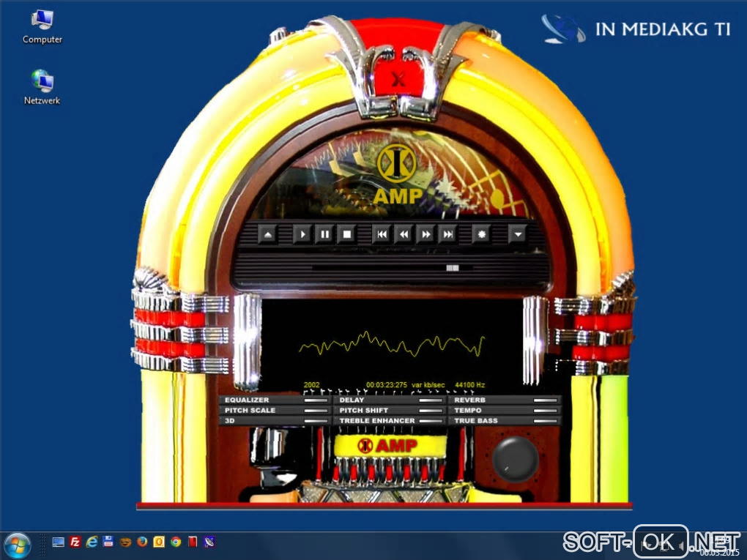
Task: Launch Internet Explorer from the taskbar
Action: 92,542
